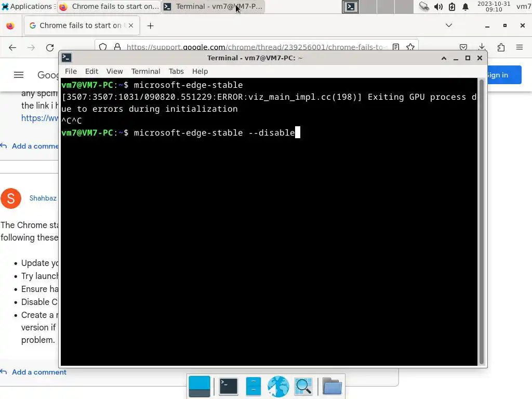
Task: Select first workspace with terminal icon
Action: (x=351, y=7)
